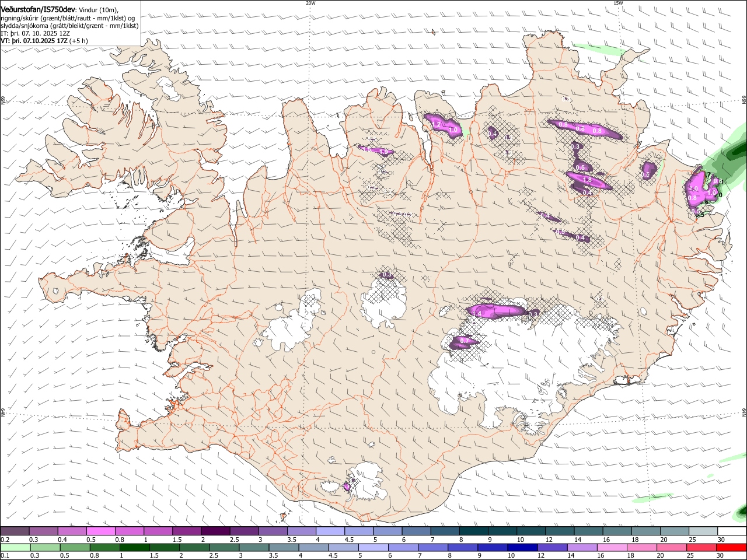Pick the upper legend swatch labeled 0.8
The width and height of the screenshot is (747, 560).
130,531
